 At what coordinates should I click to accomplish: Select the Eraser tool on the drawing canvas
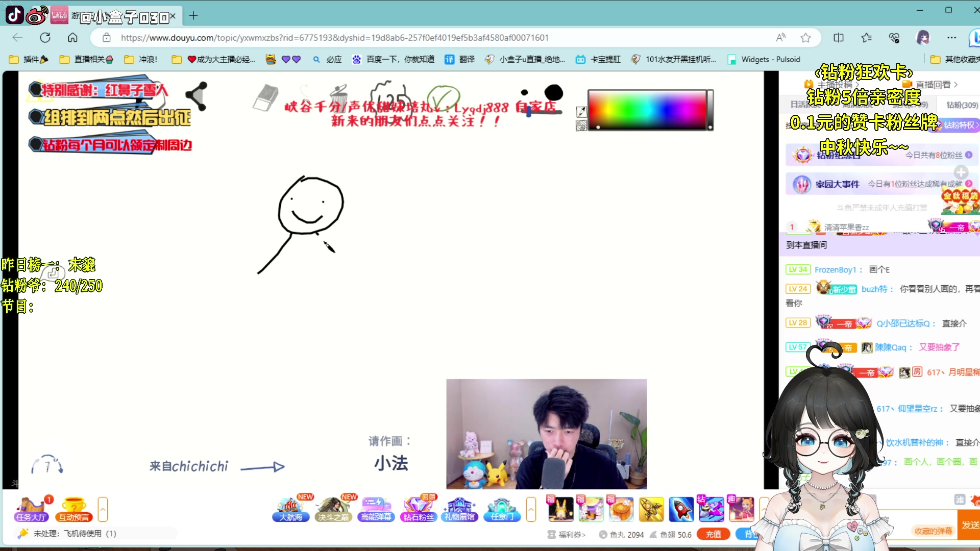(x=264, y=98)
